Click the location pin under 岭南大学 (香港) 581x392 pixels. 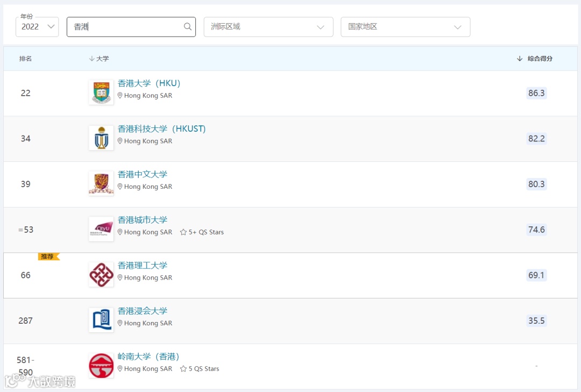tap(120, 369)
